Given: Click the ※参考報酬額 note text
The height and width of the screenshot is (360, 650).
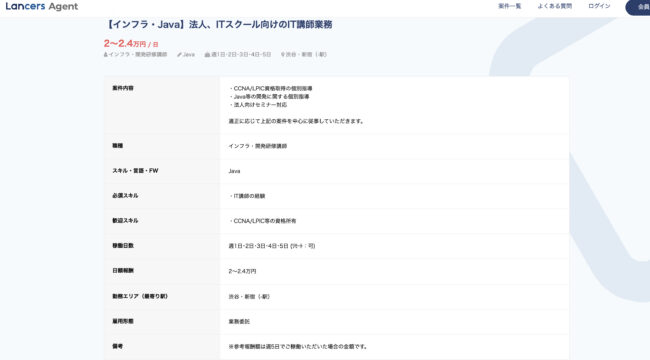Looking at the screenshot, I should pyautogui.click(x=298, y=346).
